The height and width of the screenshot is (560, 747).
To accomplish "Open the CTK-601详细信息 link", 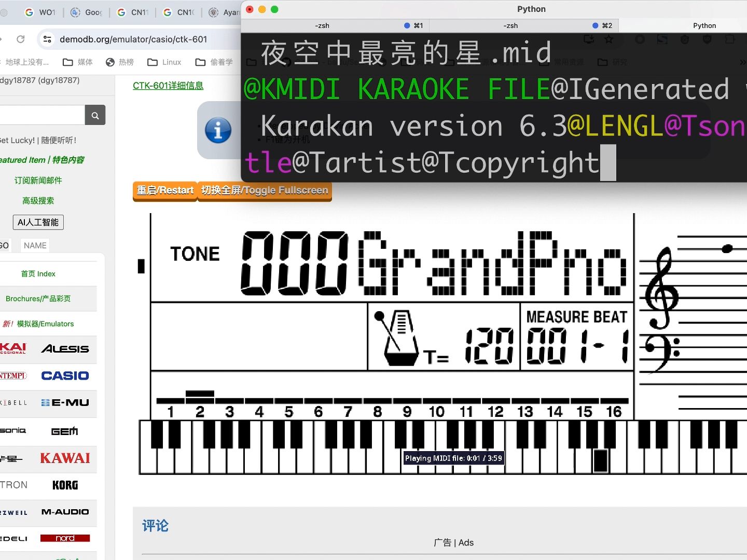I will [168, 85].
